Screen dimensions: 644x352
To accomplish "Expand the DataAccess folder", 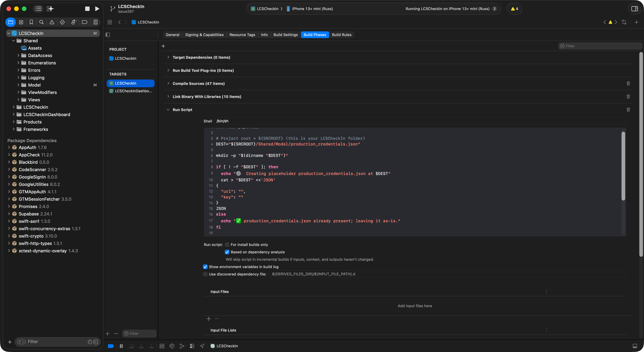I will (18, 56).
